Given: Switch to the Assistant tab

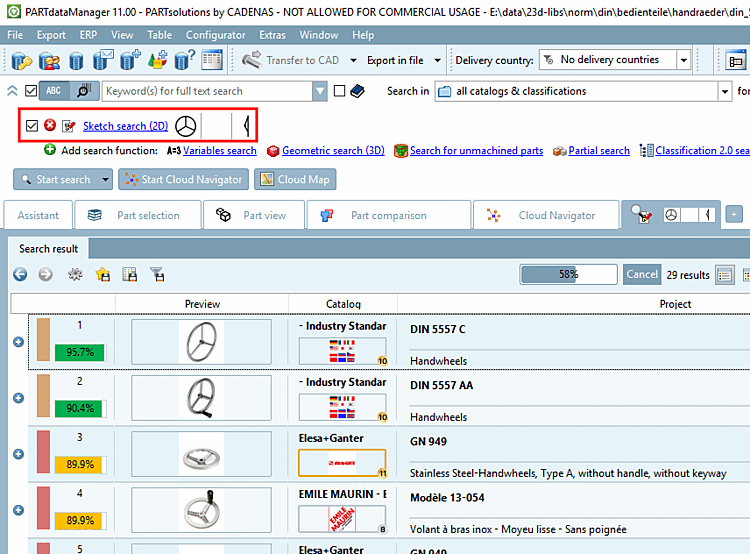Looking at the screenshot, I should (x=38, y=215).
